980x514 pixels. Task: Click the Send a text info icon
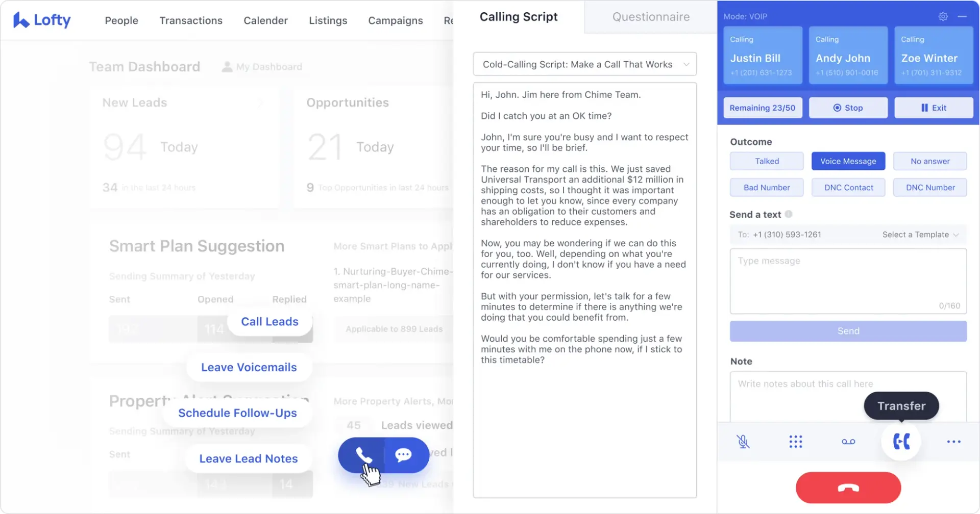[x=789, y=214]
